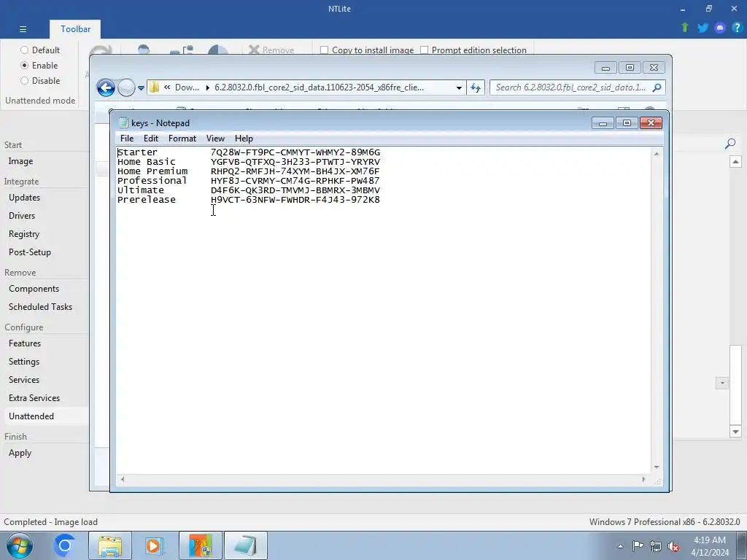Open Chrome browser from taskbar
Viewport: 747px width, 560px height.
pos(65,545)
